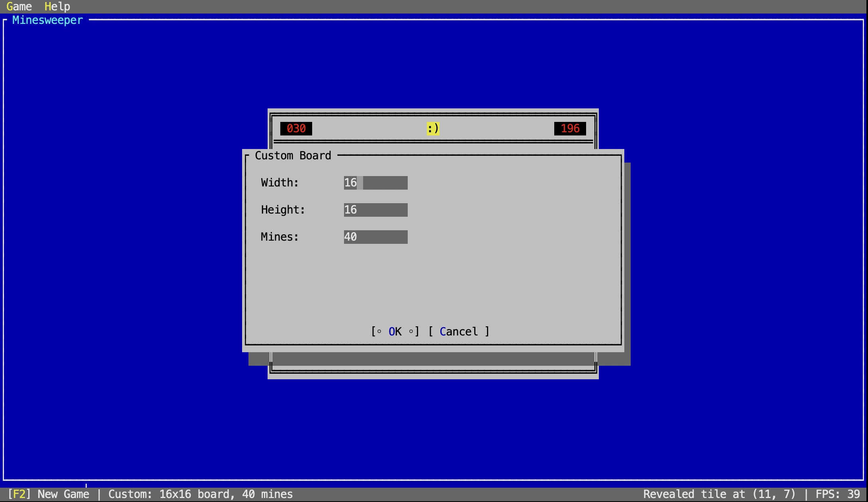
Task: Open the Game menu
Action: (19, 6)
